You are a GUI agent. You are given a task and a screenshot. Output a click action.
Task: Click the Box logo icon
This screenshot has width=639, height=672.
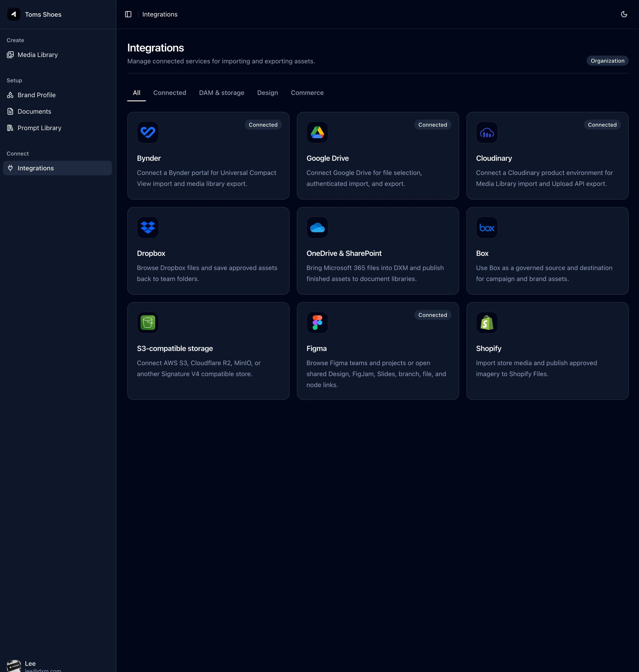click(x=487, y=227)
